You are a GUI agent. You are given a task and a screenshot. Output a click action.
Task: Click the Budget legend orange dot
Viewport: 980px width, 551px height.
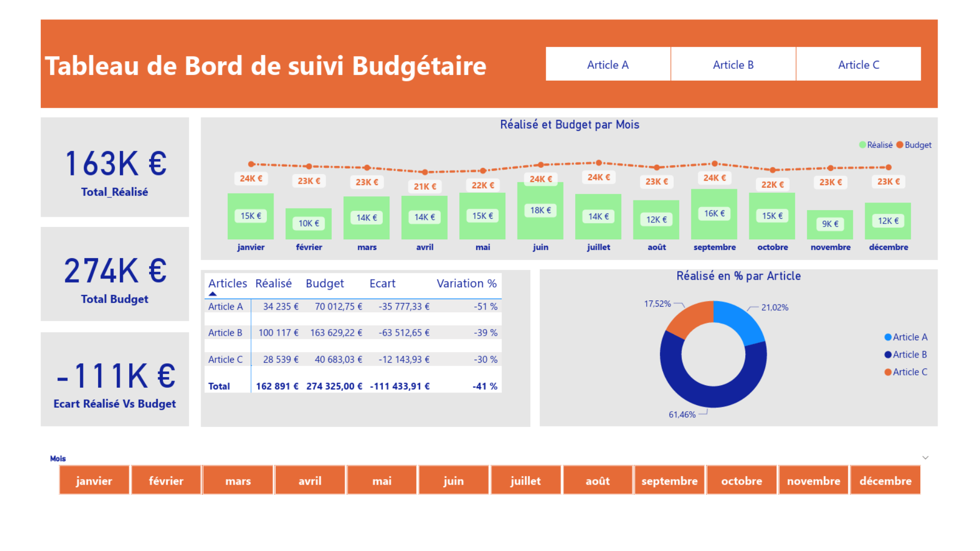click(900, 145)
